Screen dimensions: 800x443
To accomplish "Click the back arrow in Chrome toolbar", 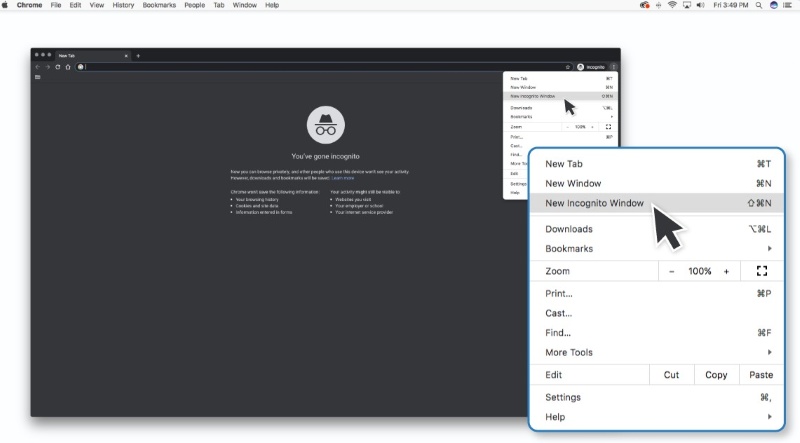I will [37, 67].
